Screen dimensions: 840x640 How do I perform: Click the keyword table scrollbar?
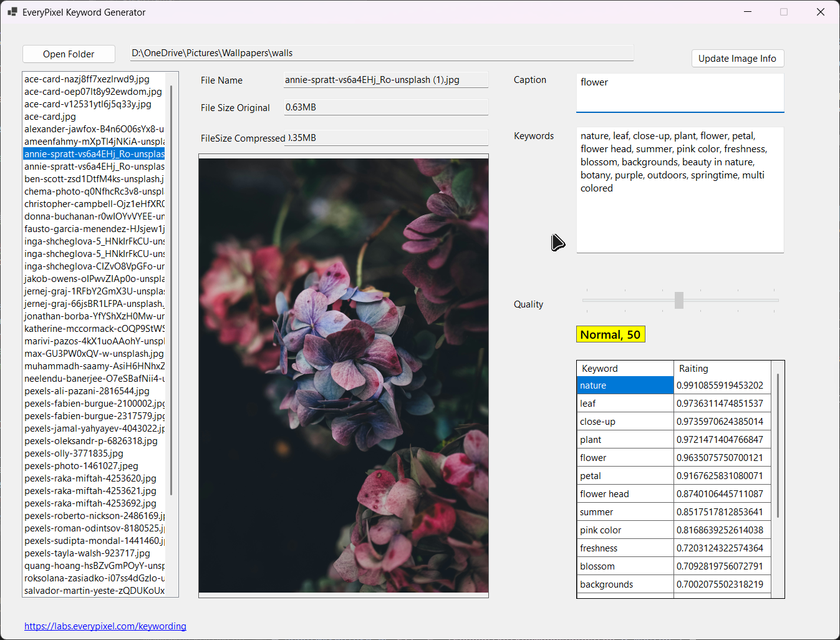pos(777,437)
